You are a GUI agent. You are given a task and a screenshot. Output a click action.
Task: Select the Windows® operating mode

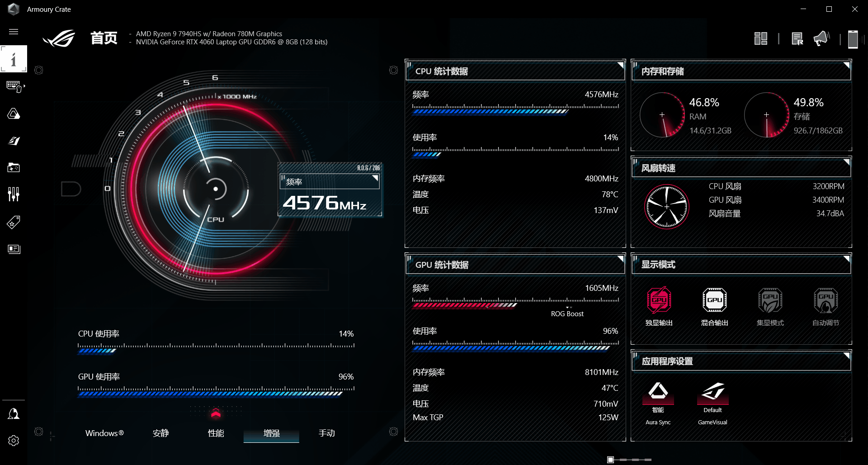pyautogui.click(x=104, y=433)
